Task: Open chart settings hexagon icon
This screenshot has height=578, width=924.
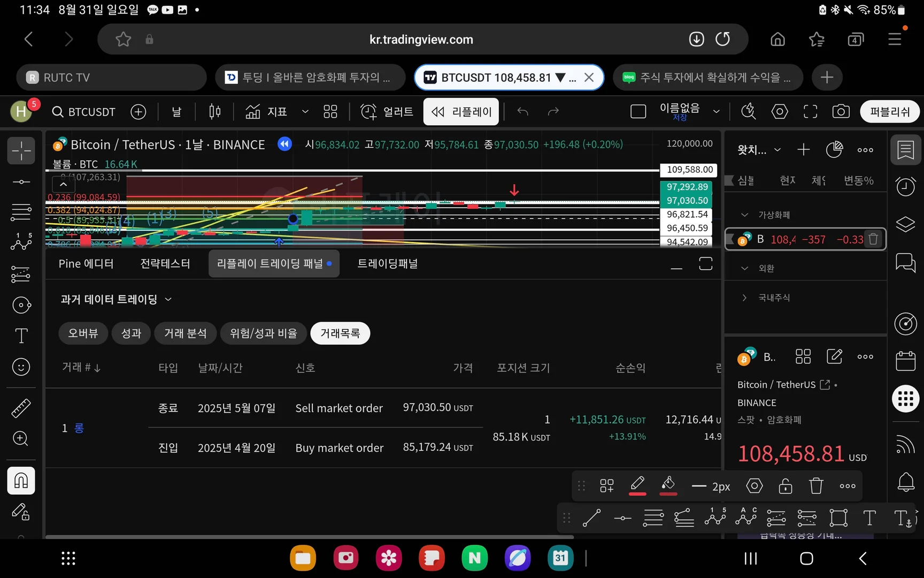Action: 779,111
